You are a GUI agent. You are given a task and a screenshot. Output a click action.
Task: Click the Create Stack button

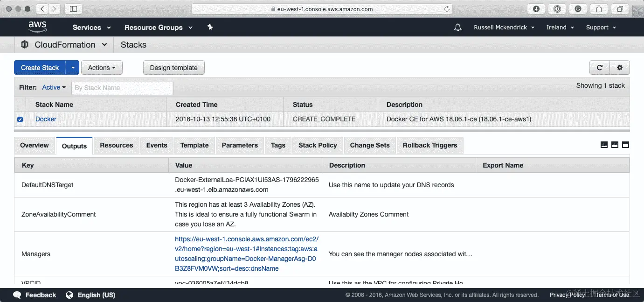click(40, 68)
